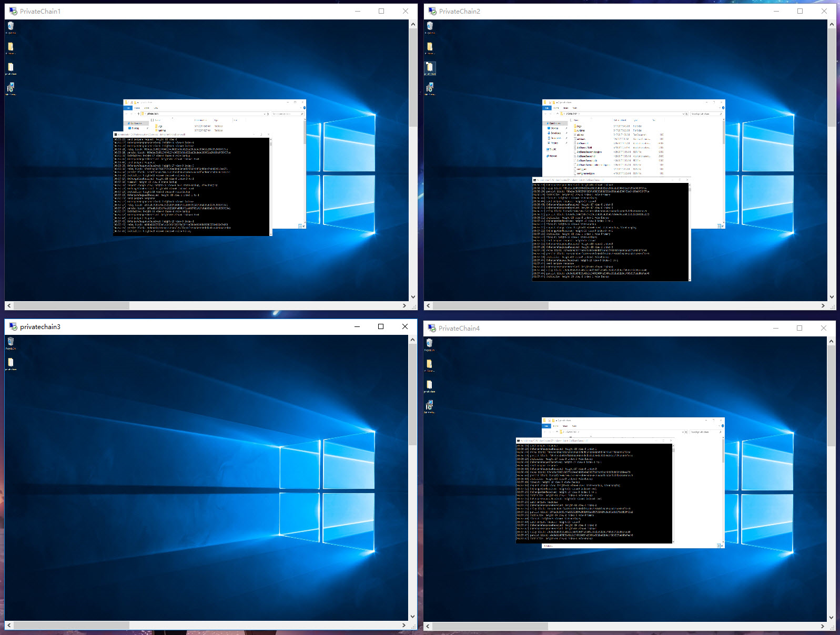Click the Explorer refresh icon in PrivateChain2
840x635 pixels.
point(686,114)
